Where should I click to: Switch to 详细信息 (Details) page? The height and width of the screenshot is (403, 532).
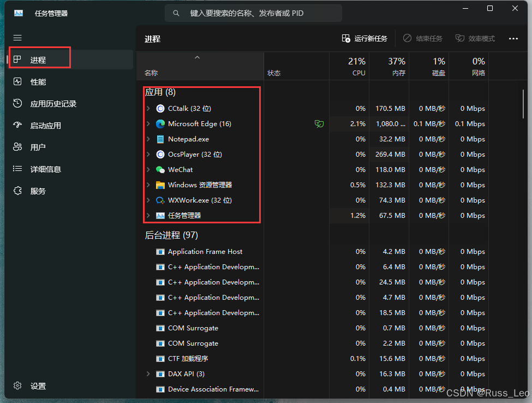(70, 169)
